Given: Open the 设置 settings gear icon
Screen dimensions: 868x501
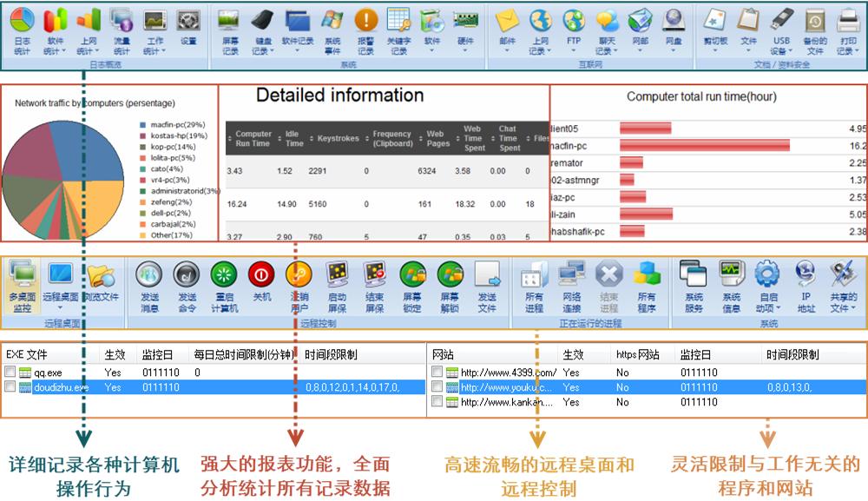Looking at the screenshot, I should (188, 20).
